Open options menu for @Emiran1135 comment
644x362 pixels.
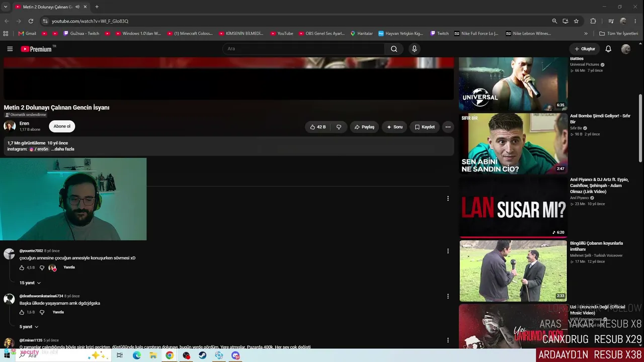[448, 340]
